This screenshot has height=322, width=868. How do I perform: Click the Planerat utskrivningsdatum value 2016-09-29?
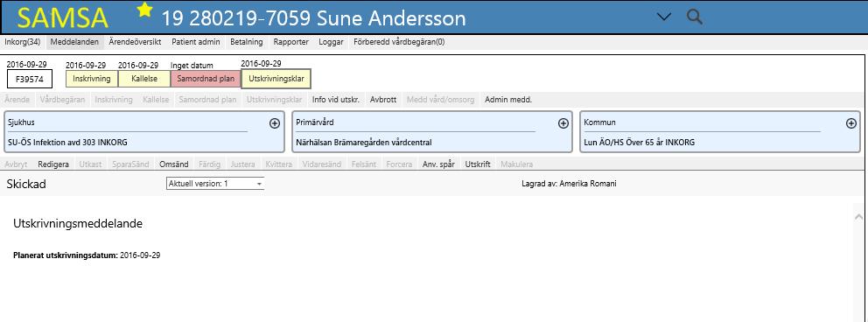141,255
